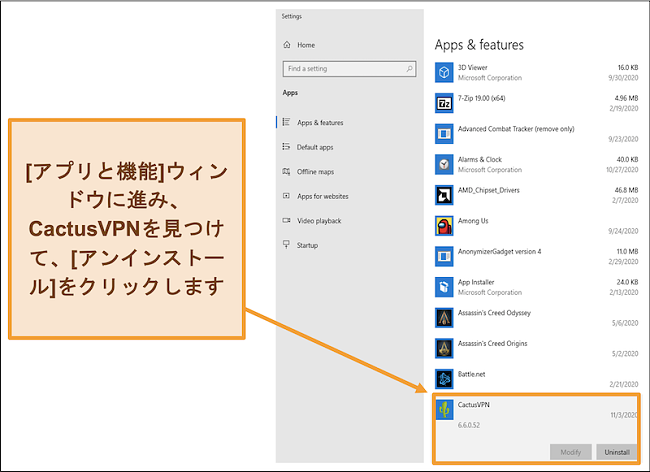
Task: Click the Apps & features heading
Action: point(479,45)
